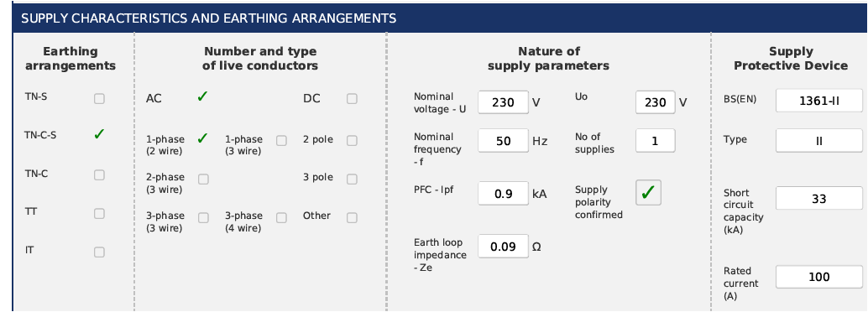
Task: Enable the Other conductors checkbox
Action: 352,218
